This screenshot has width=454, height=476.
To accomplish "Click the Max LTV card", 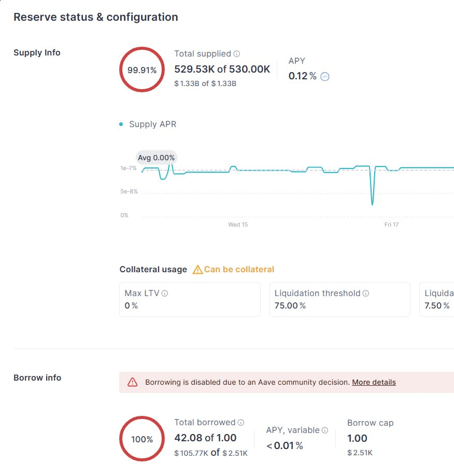I will [190, 299].
